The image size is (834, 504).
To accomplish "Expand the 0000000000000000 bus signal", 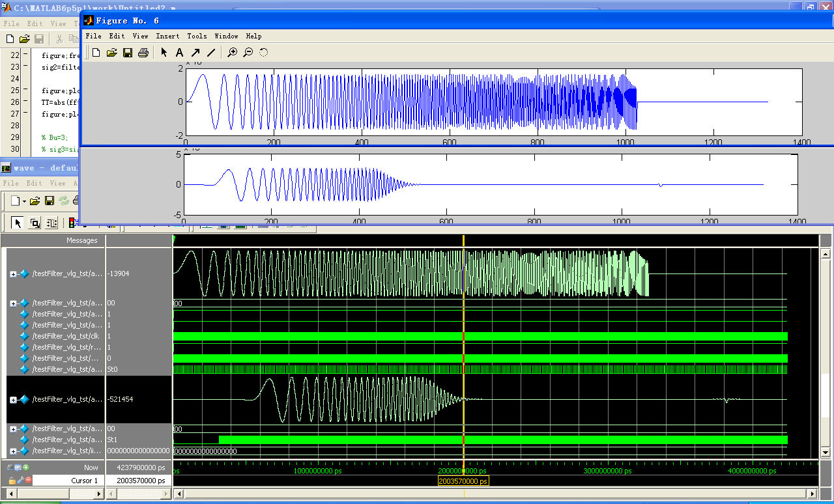I will click(x=13, y=451).
